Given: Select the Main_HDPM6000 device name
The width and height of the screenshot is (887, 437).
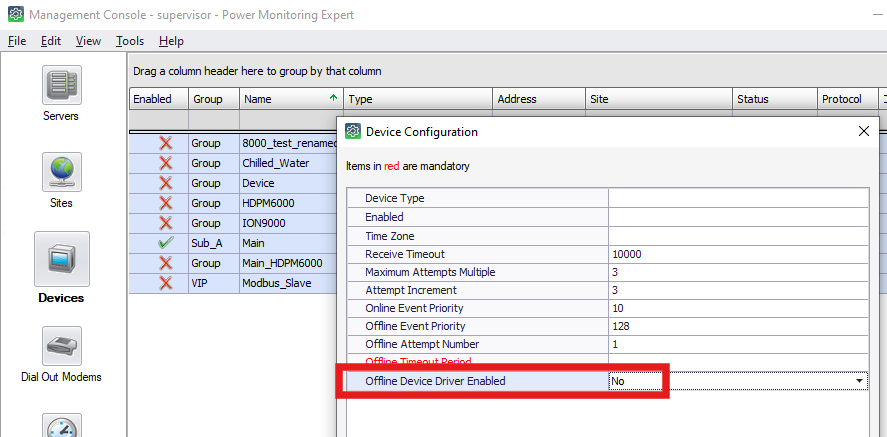Looking at the screenshot, I should point(282,263).
